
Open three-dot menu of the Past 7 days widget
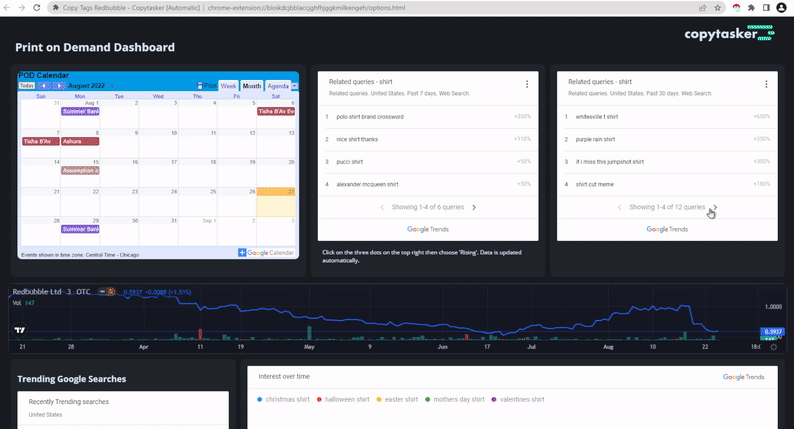527,84
